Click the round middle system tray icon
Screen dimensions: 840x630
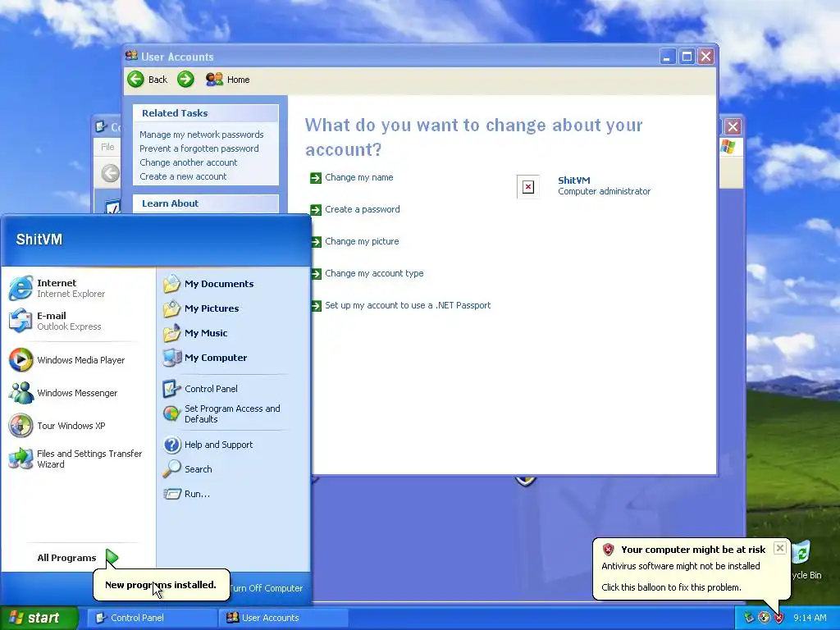(x=764, y=618)
